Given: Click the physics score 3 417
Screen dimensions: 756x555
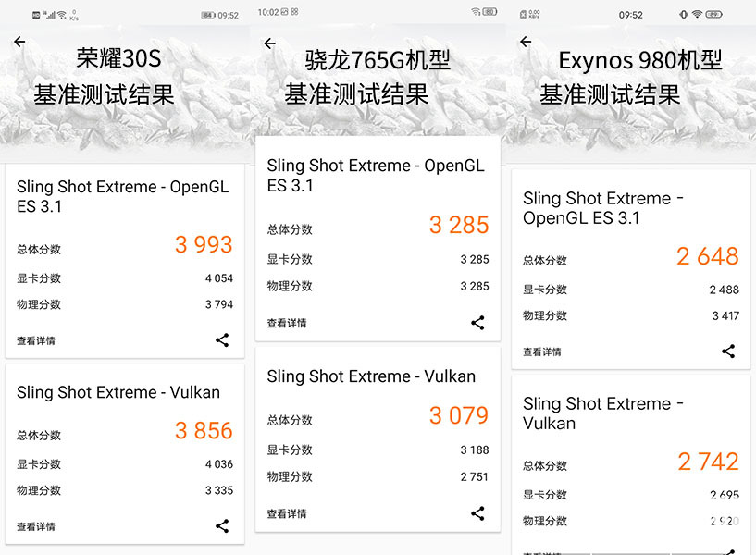Looking at the screenshot, I should click(x=725, y=316).
